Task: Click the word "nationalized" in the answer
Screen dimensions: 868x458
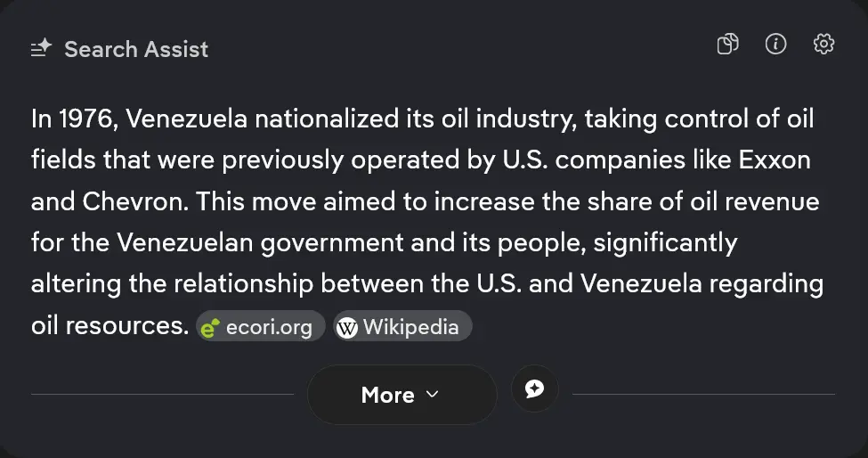Action: (x=333, y=119)
